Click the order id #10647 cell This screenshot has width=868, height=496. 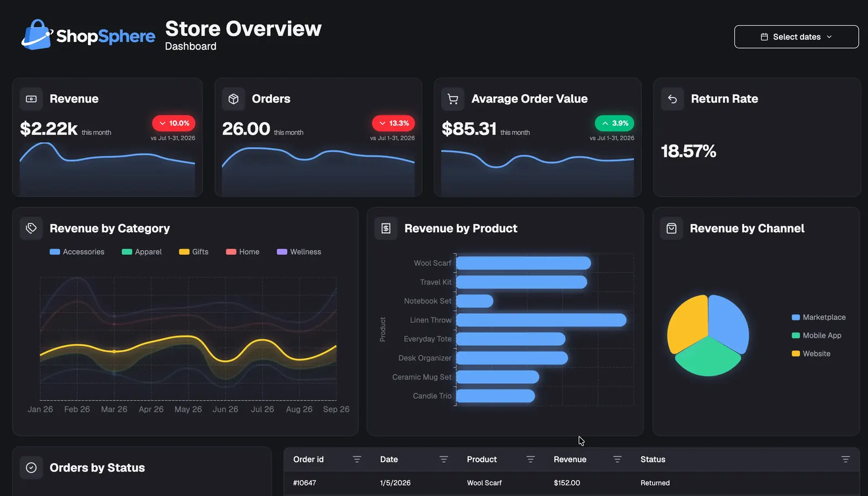(x=304, y=483)
